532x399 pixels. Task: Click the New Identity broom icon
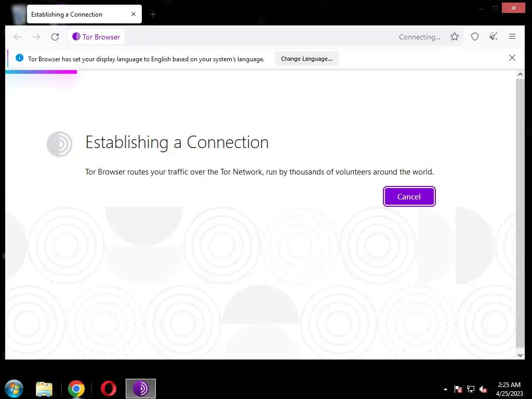[x=494, y=37]
